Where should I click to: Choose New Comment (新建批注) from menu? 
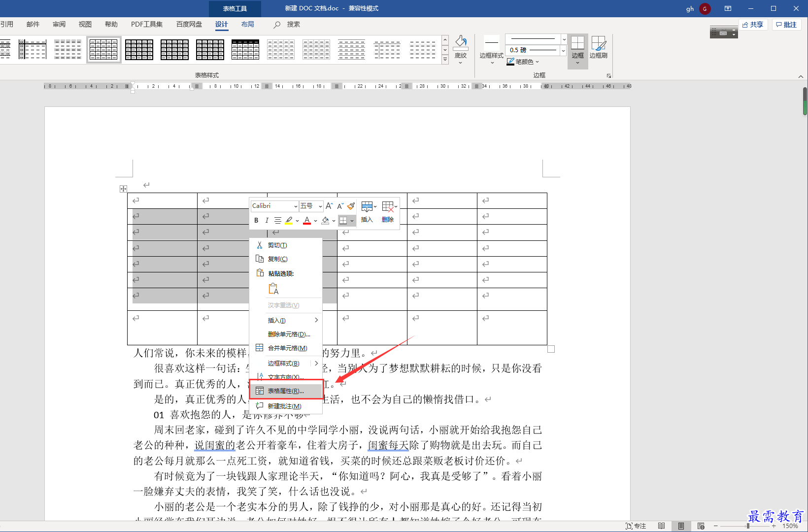click(x=286, y=406)
